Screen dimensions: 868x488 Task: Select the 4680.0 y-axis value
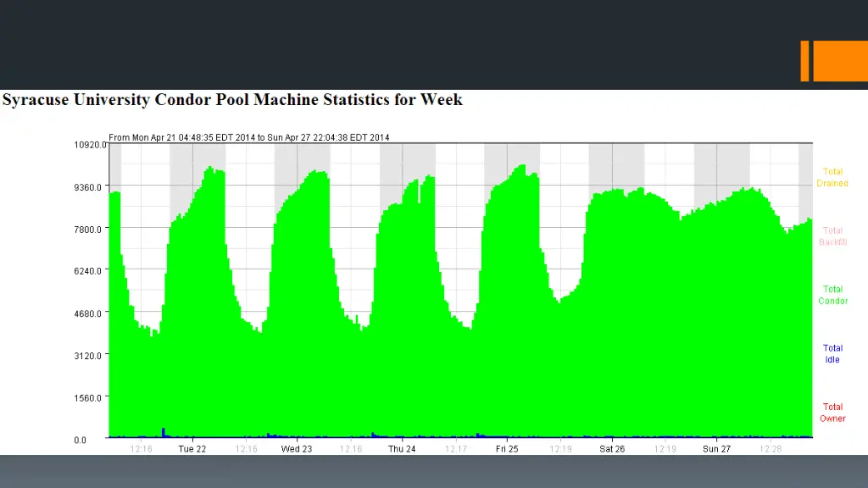click(x=88, y=313)
